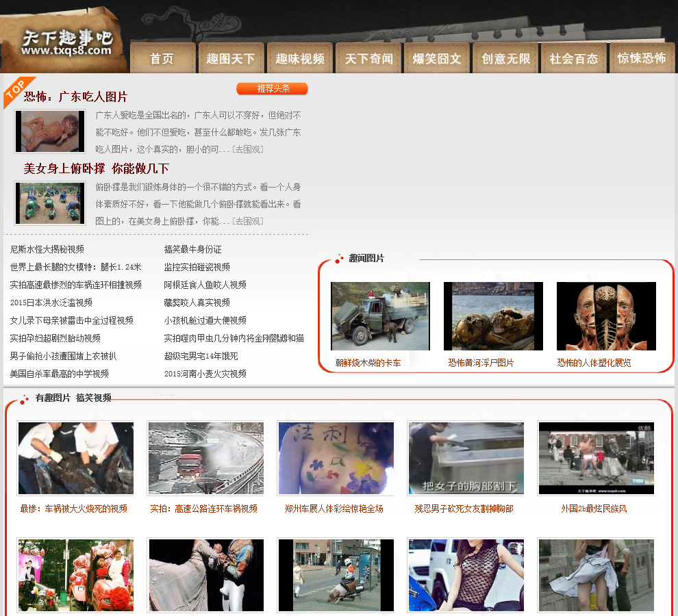The height and width of the screenshot is (616, 678).
Task: Click 去围观 link under the 广东吃人 article
Action: click(248, 150)
